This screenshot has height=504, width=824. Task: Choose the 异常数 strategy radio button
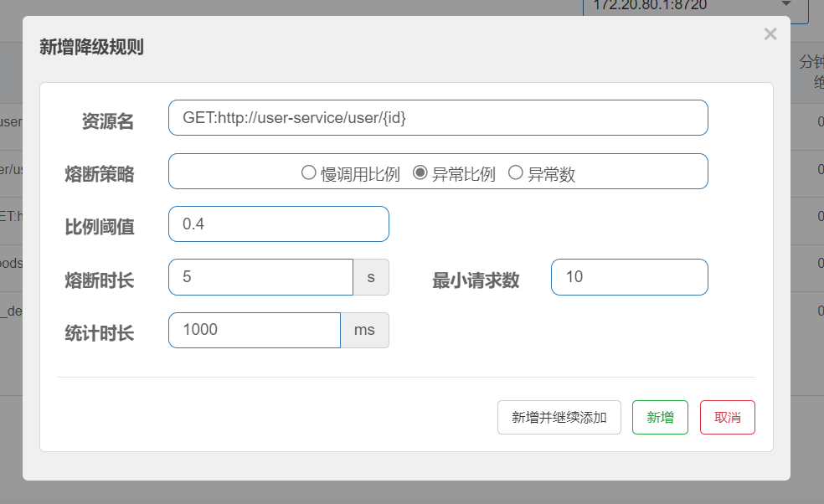coord(516,173)
